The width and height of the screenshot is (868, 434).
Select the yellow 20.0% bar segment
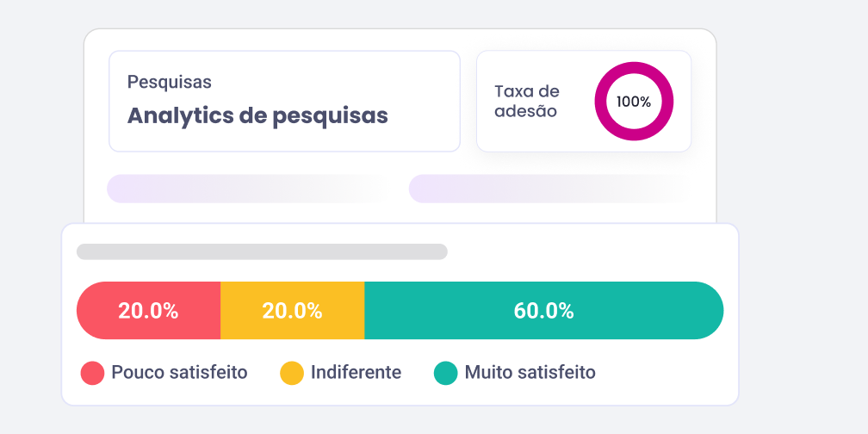tap(292, 311)
